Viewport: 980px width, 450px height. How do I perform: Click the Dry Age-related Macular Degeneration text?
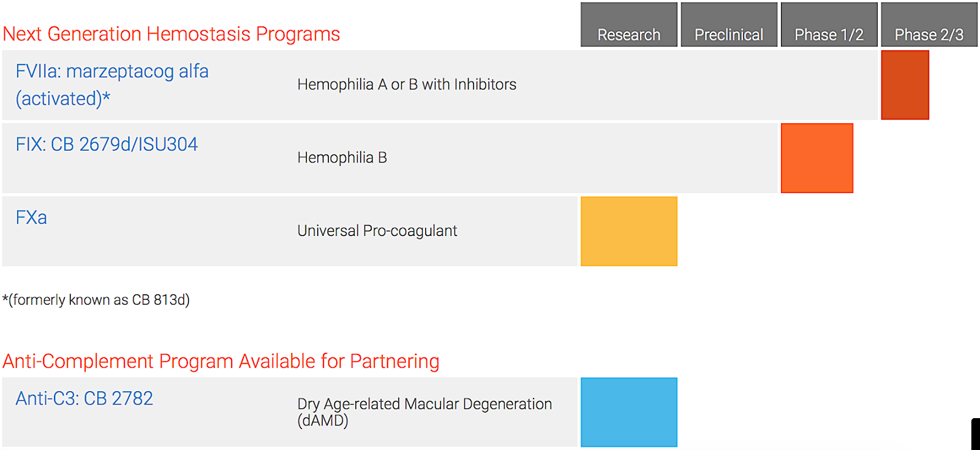click(424, 405)
